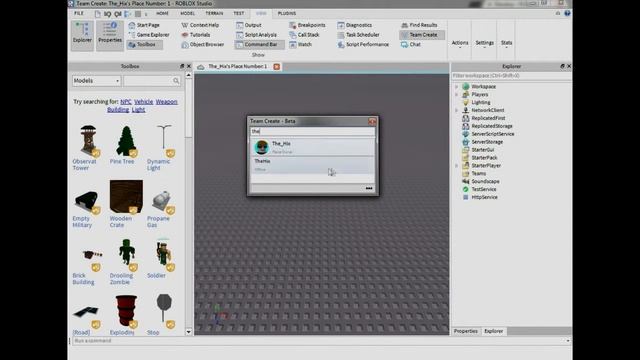Toggle the Explorer panel button
This screenshot has width=640, height=360.
82,35
